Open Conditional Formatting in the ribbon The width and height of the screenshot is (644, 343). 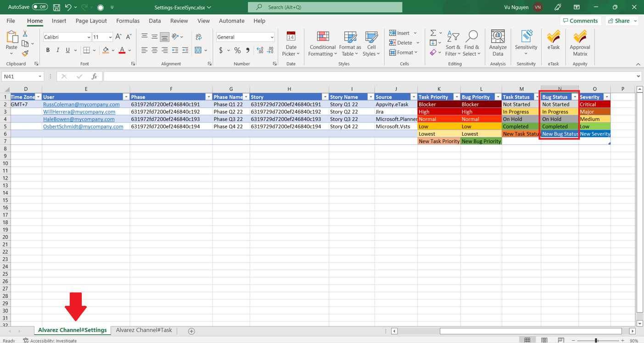pyautogui.click(x=322, y=44)
